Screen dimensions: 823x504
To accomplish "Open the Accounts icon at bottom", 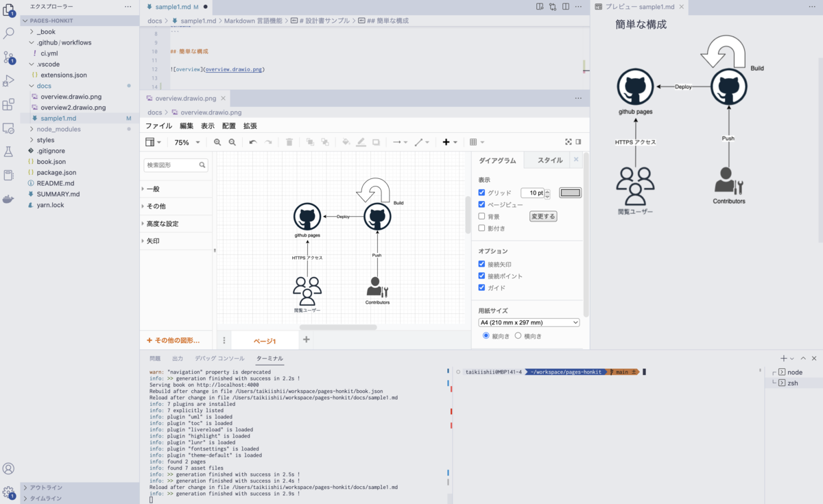I will click(x=9, y=469).
